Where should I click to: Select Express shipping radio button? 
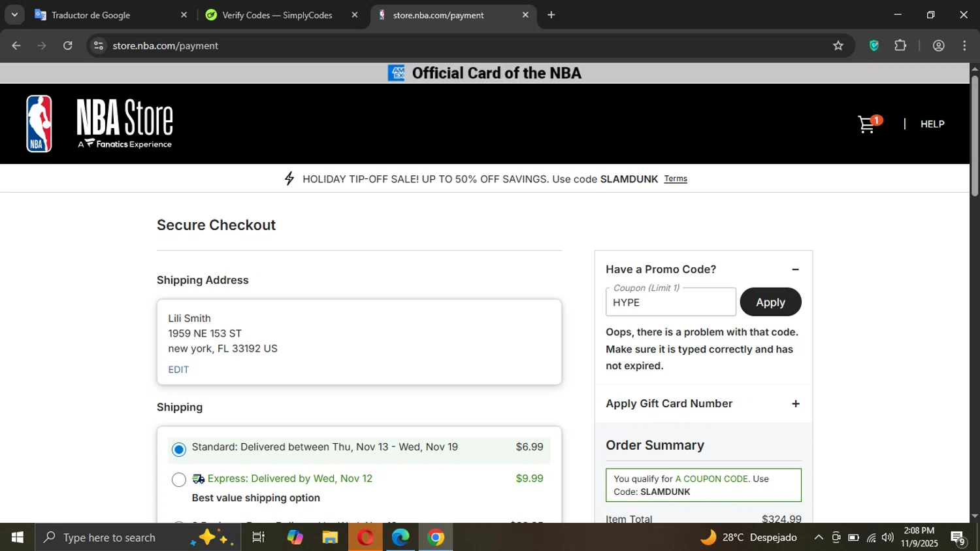(x=179, y=480)
